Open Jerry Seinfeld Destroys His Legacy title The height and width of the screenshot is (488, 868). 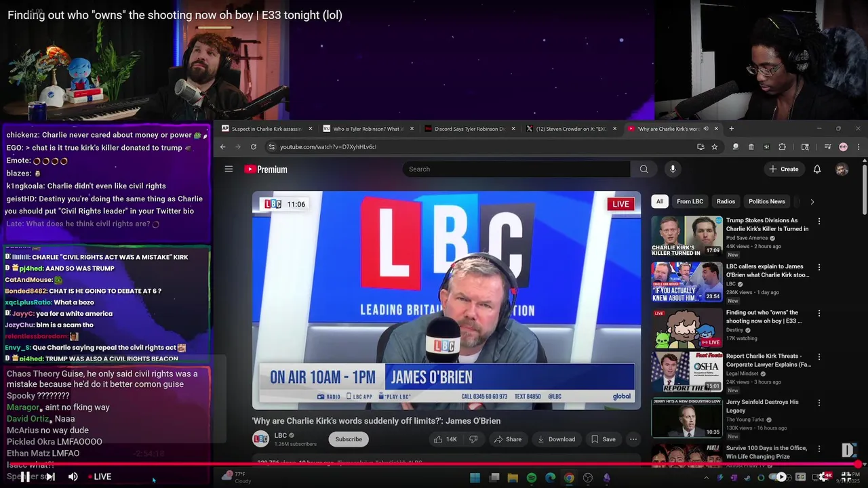click(762, 406)
